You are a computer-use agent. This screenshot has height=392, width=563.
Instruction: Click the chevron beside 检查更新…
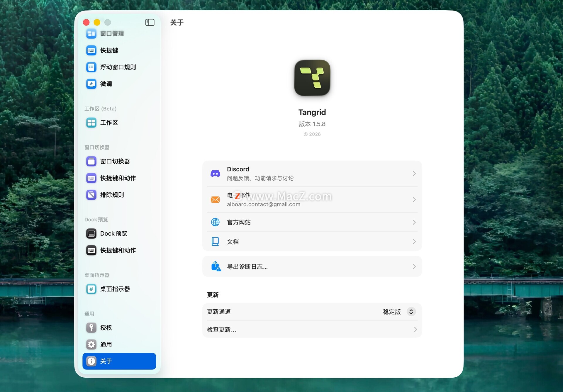(x=416, y=330)
